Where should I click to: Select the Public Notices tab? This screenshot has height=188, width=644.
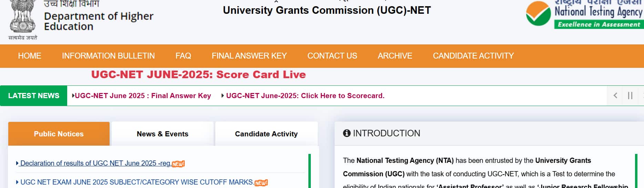tap(59, 134)
